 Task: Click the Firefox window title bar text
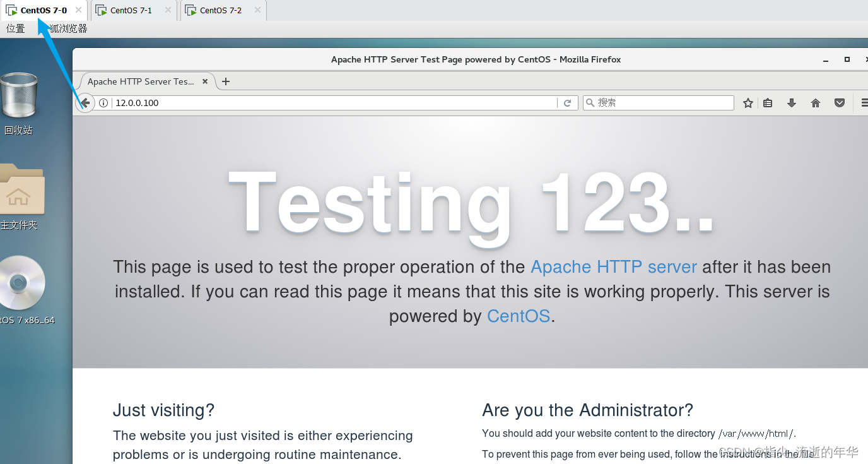tap(476, 59)
